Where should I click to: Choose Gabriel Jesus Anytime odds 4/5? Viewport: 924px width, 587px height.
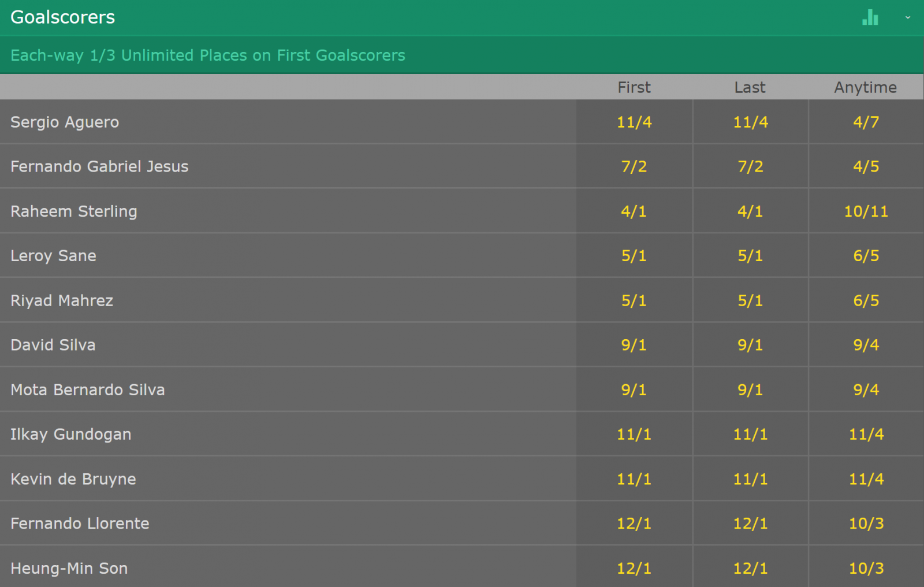[x=866, y=166]
